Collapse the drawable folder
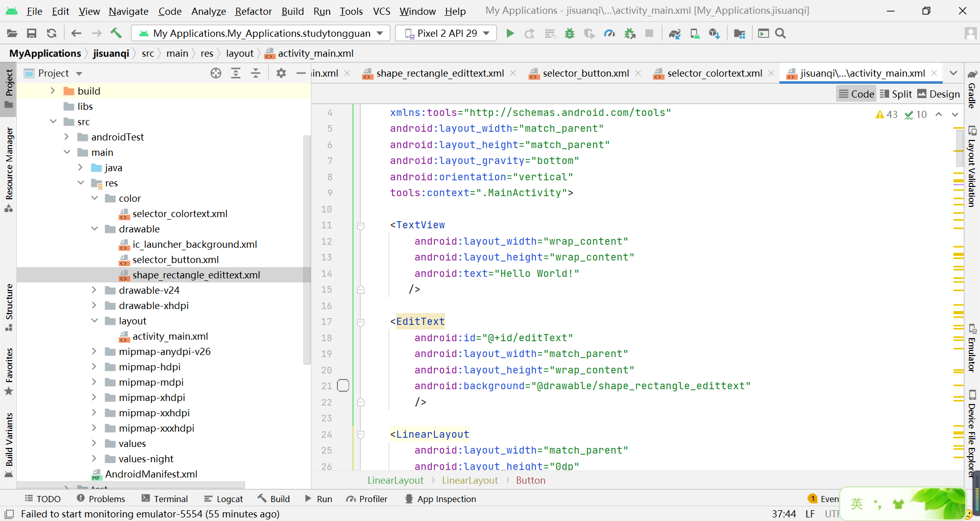This screenshot has height=521, width=980. pos(94,229)
